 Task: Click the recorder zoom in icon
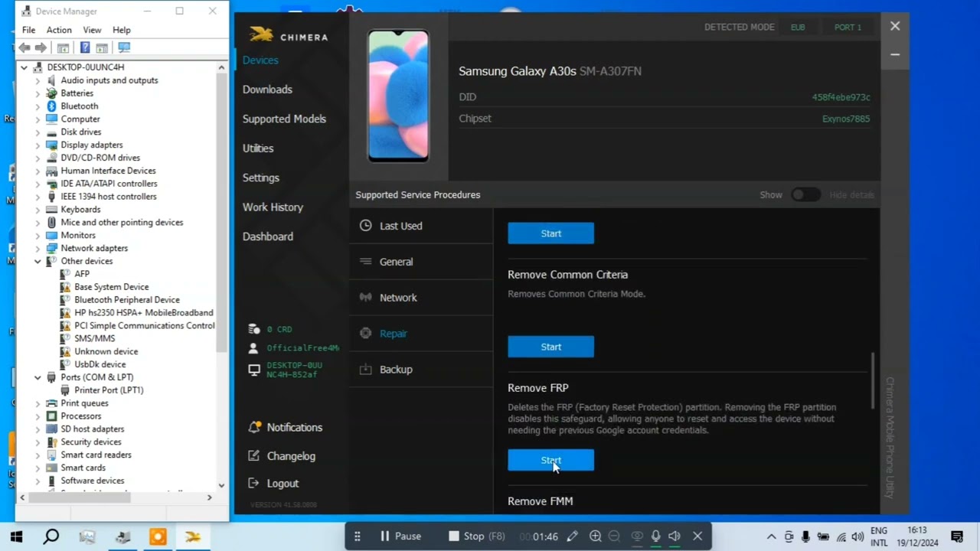595,536
